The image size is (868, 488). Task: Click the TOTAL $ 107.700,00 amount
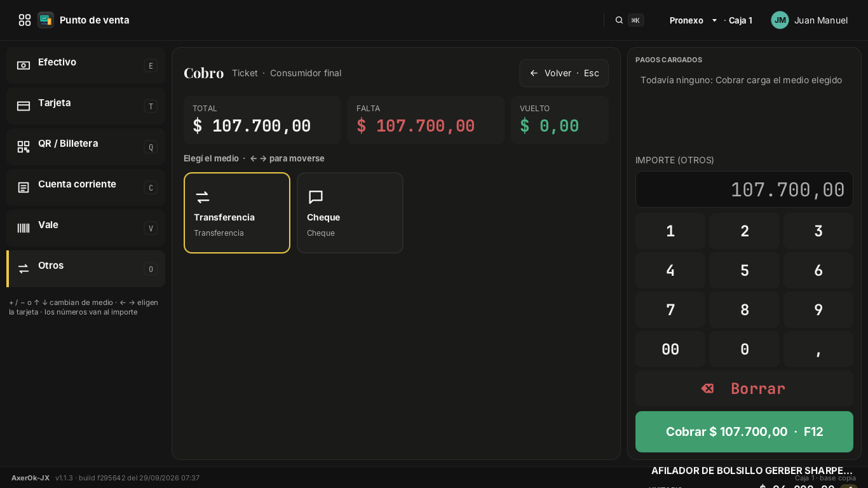tap(252, 126)
